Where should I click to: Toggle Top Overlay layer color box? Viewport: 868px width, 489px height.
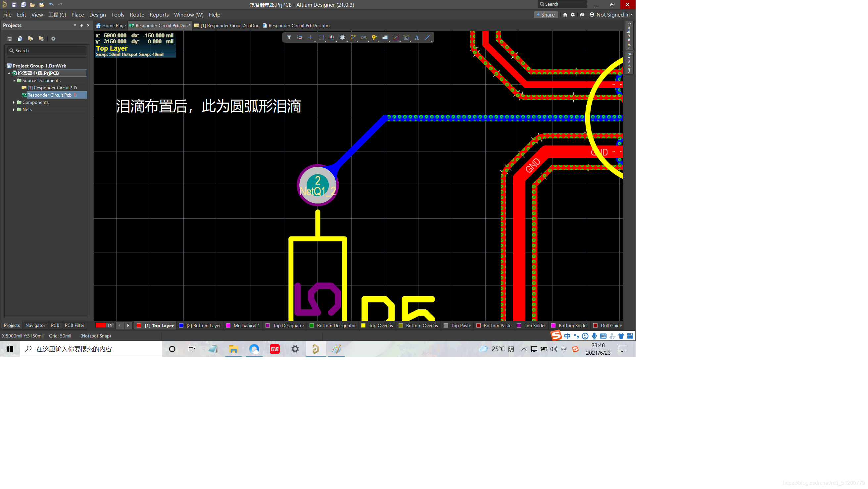pyautogui.click(x=363, y=325)
